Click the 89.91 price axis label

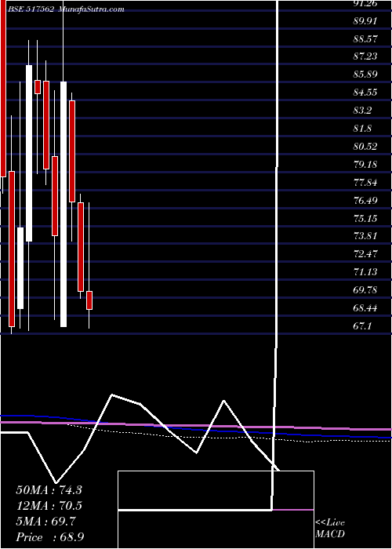tap(365, 21)
